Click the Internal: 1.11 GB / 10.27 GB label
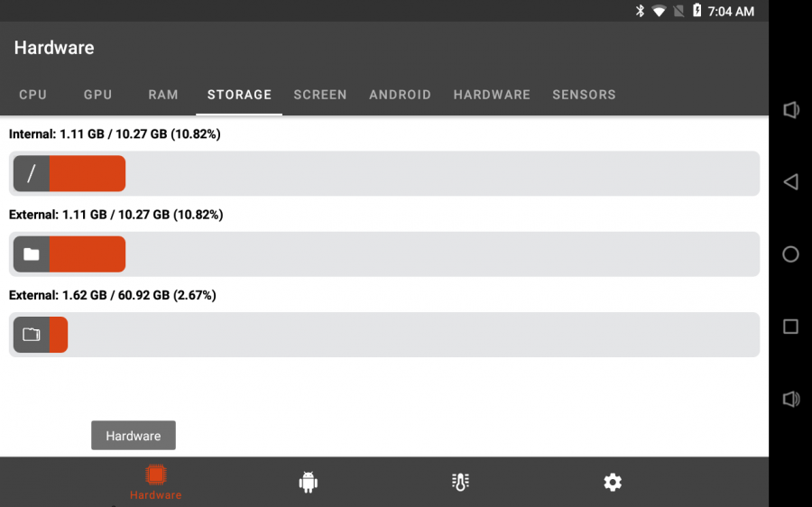The image size is (812, 507). [x=115, y=134]
